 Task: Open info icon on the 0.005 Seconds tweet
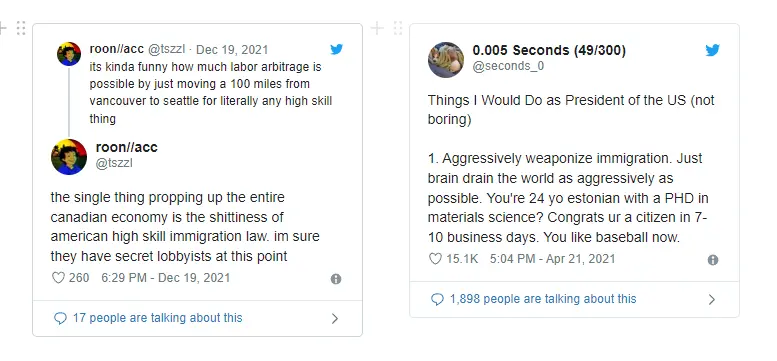(x=713, y=260)
